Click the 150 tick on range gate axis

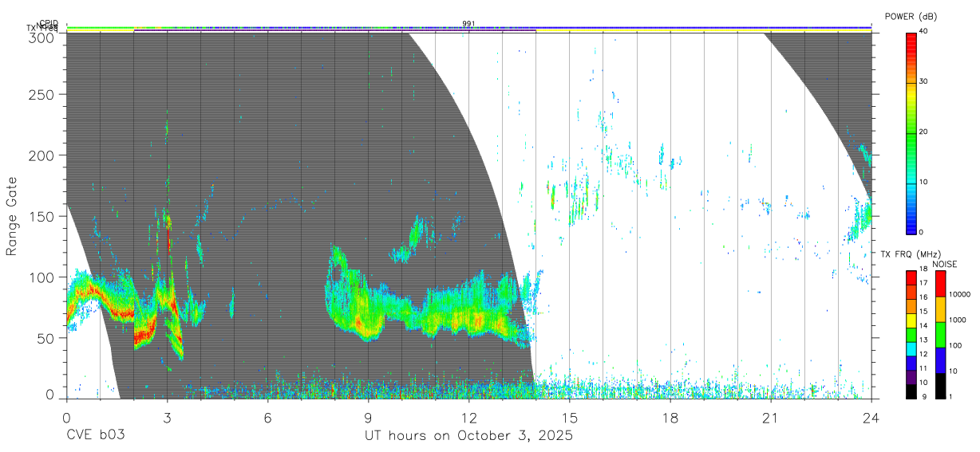[43, 216]
